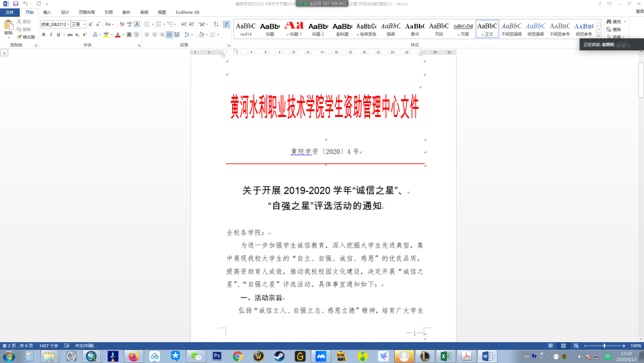Toggle show paragraph marks button
This screenshot has height=363, width=644.
coord(227,24)
